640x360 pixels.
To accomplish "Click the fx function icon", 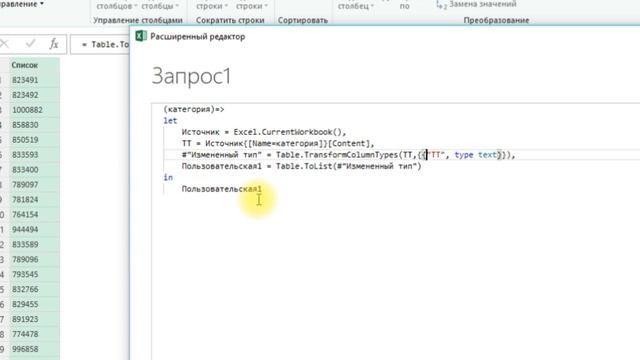I will click(x=54, y=44).
